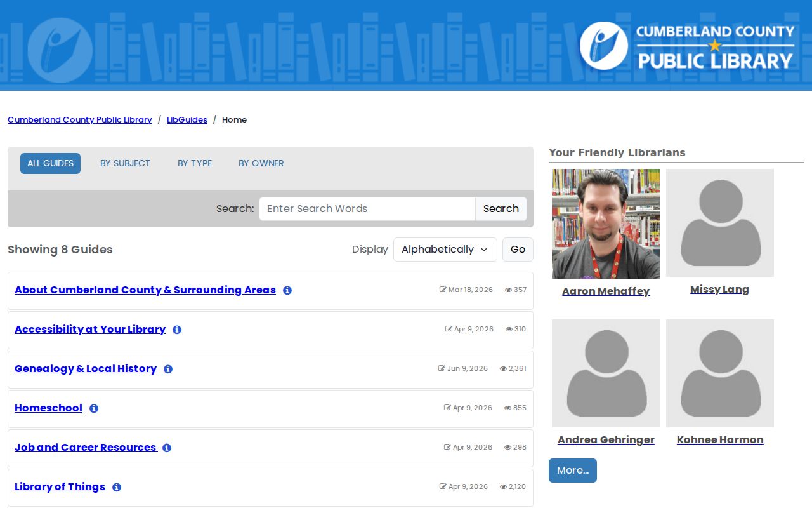Viewport: 812px width, 508px height.
Task: Open the Display sort order dropdown
Action: click(445, 250)
